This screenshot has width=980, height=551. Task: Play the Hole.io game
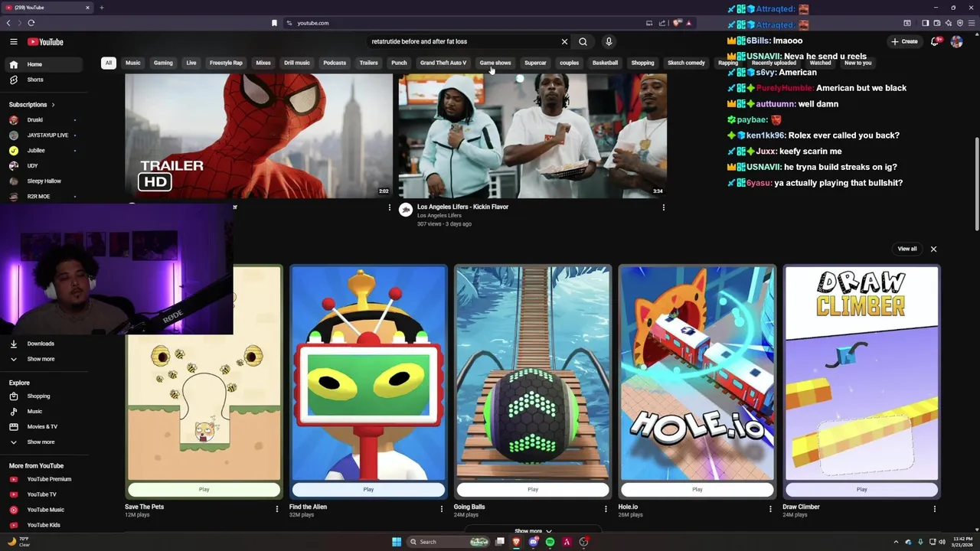pos(697,490)
